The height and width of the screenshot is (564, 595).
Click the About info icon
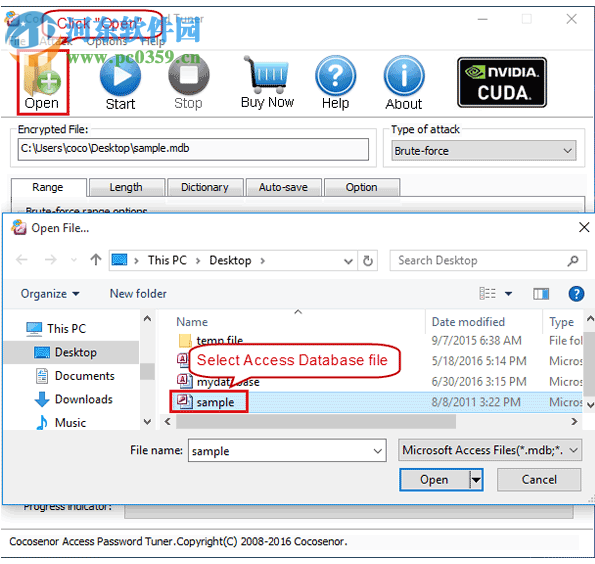click(404, 83)
